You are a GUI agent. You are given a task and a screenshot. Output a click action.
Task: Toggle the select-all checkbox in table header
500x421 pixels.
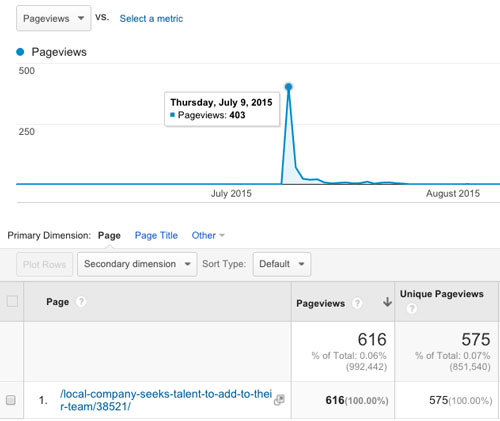click(x=12, y=301)
